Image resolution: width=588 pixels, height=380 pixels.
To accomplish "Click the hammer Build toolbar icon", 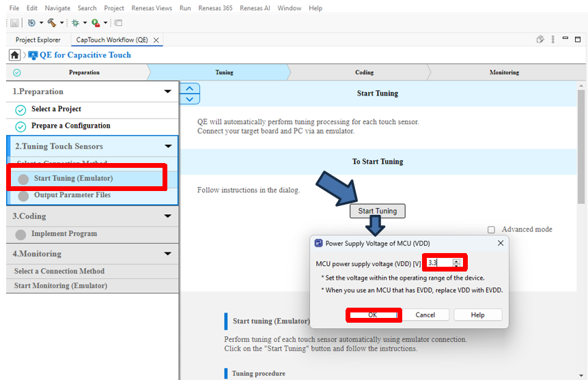I will coord(52,23).
